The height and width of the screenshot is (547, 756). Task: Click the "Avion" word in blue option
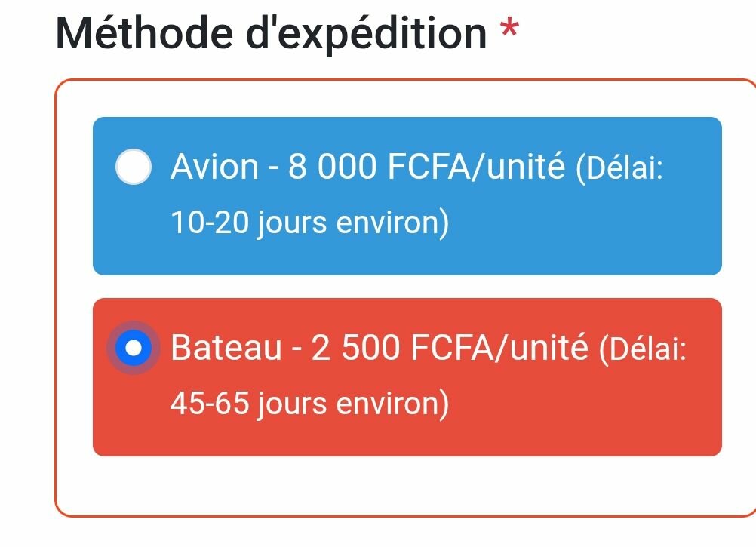(214, 167)
